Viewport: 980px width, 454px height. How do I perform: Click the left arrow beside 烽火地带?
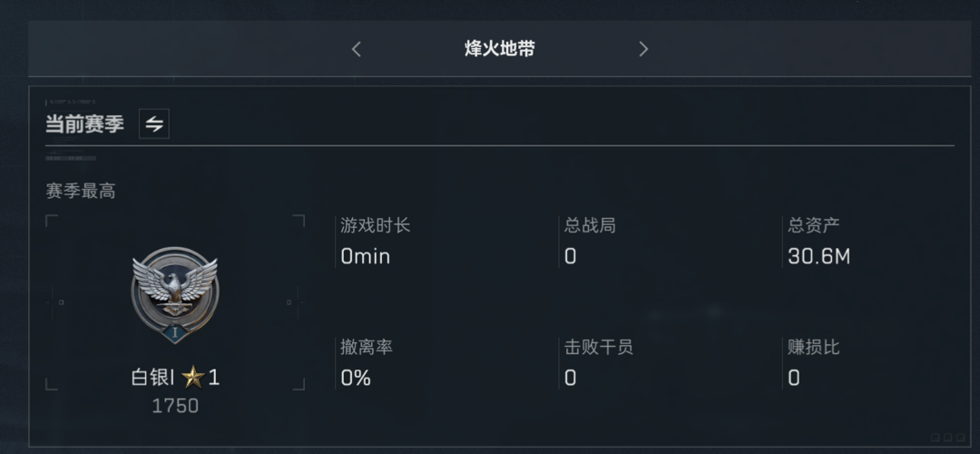tap(357, 49)
